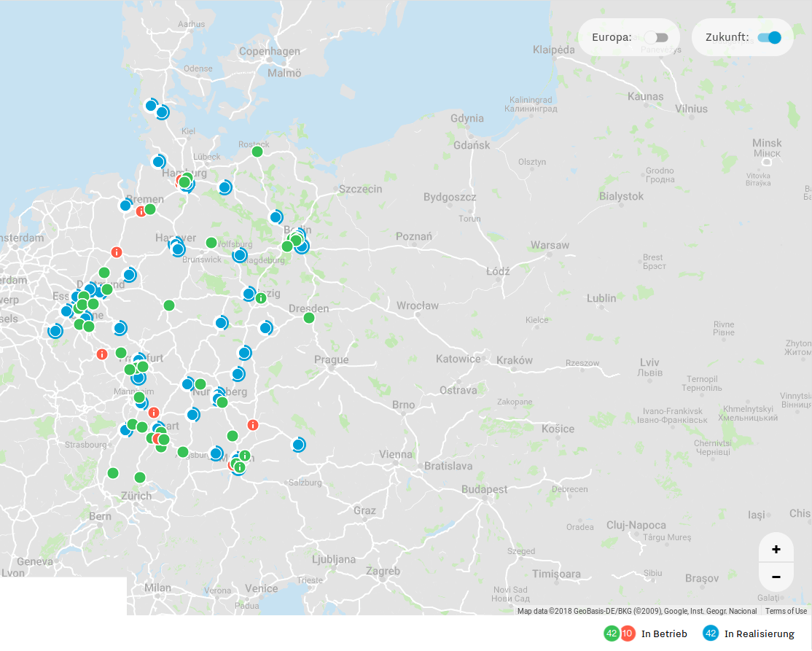The image size is (812, 651).
Task: Click the northernmost blue marker near the Danish border
Action: coord(151,106)
